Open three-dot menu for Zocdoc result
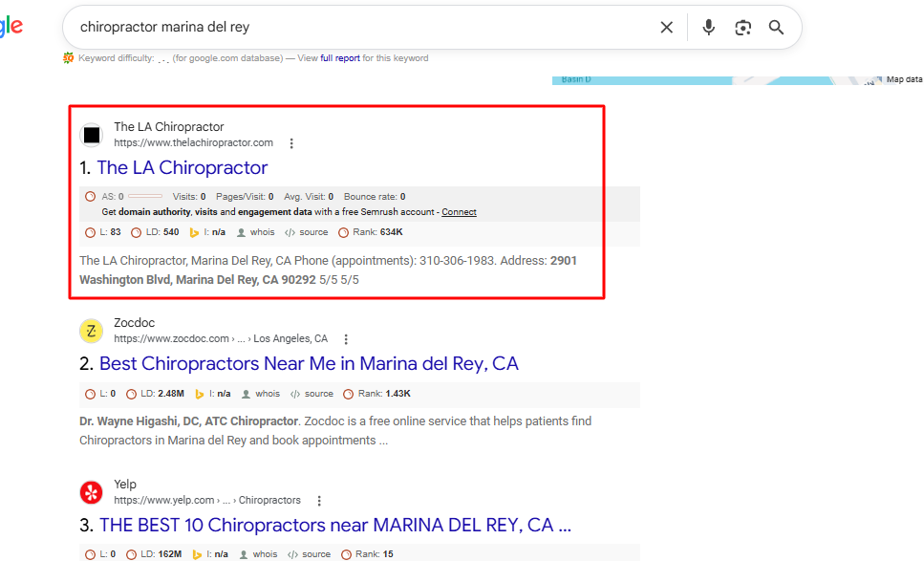Screen dimensions: 924x561 [346, 339]
